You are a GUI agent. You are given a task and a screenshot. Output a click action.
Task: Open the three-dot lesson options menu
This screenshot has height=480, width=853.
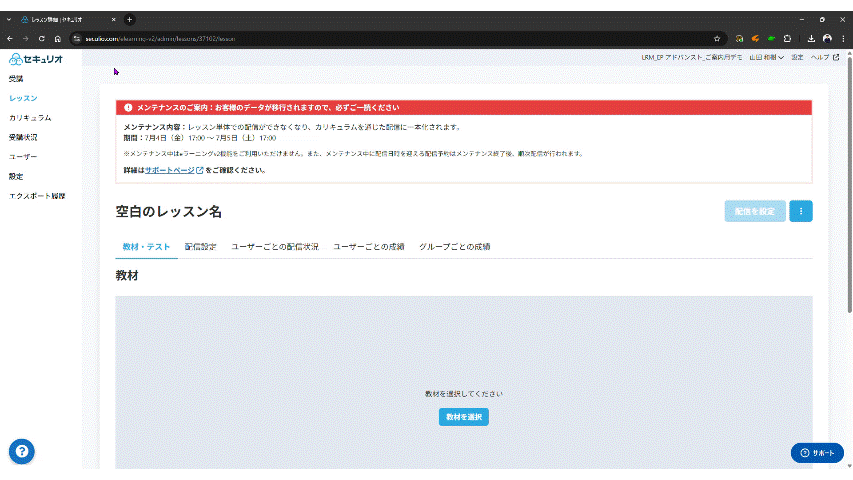point(801,211)
